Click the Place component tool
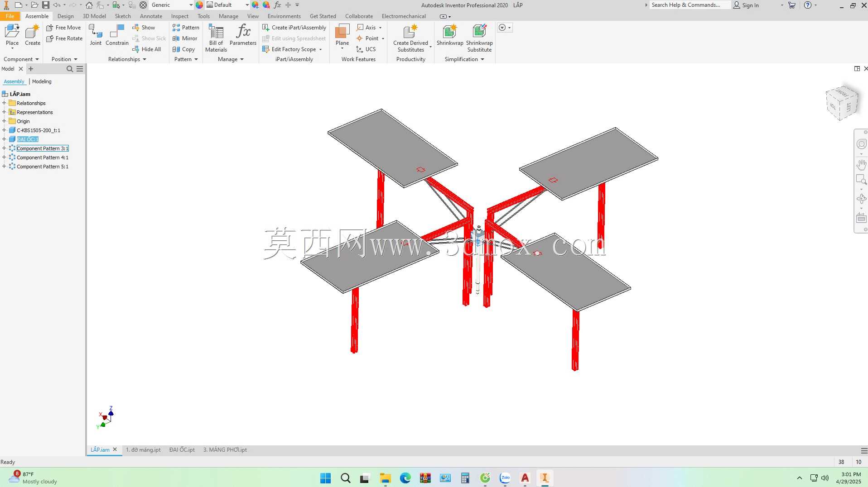The image size is (868, 487). [12, 35]
